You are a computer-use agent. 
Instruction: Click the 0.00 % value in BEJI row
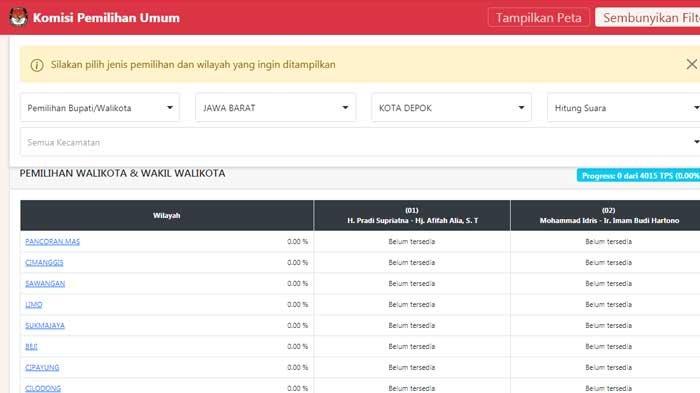297,347
